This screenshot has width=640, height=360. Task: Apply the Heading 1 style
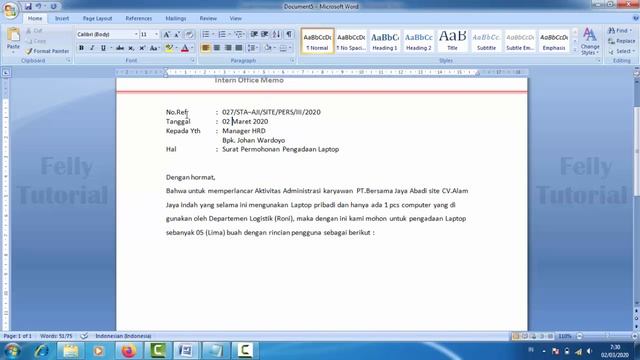click(385, 41)
